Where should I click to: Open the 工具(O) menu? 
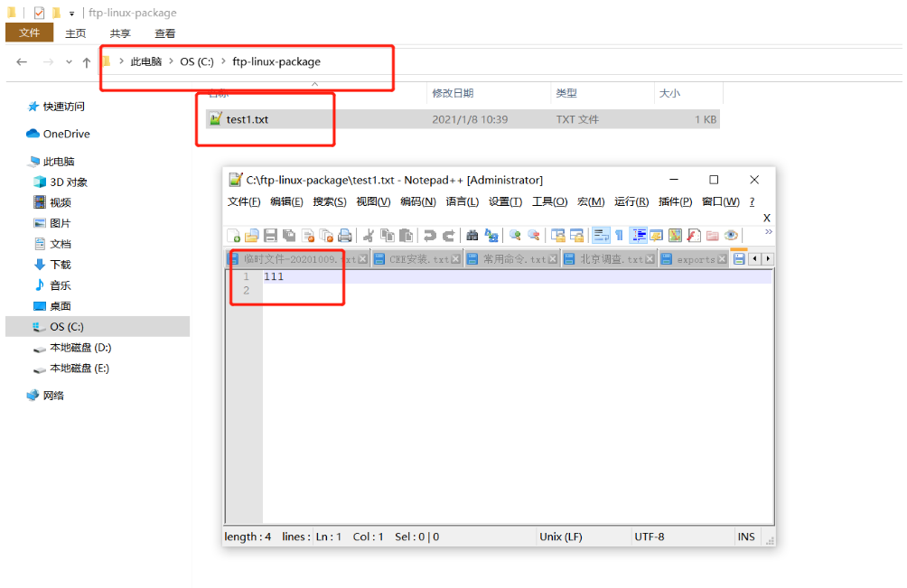point(549,201)
